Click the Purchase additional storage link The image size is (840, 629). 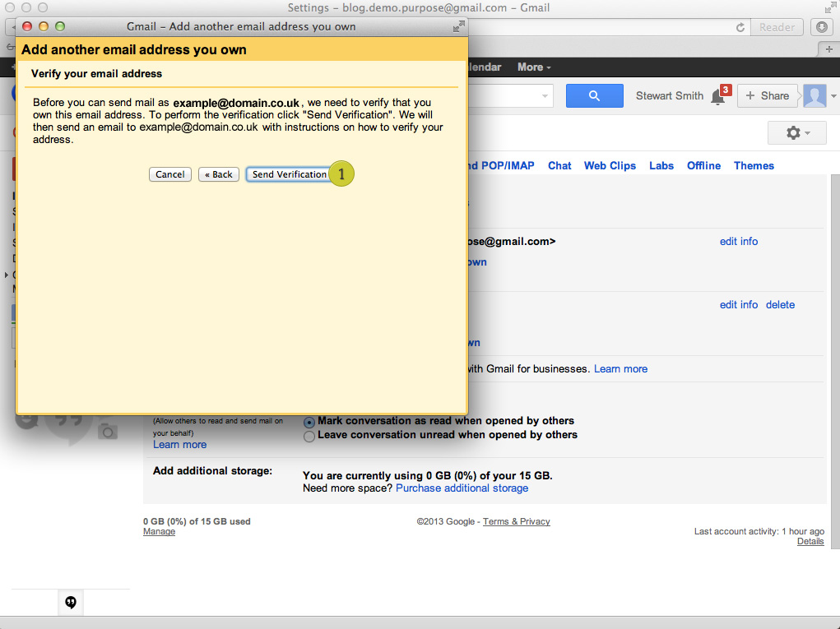point(462,488)
